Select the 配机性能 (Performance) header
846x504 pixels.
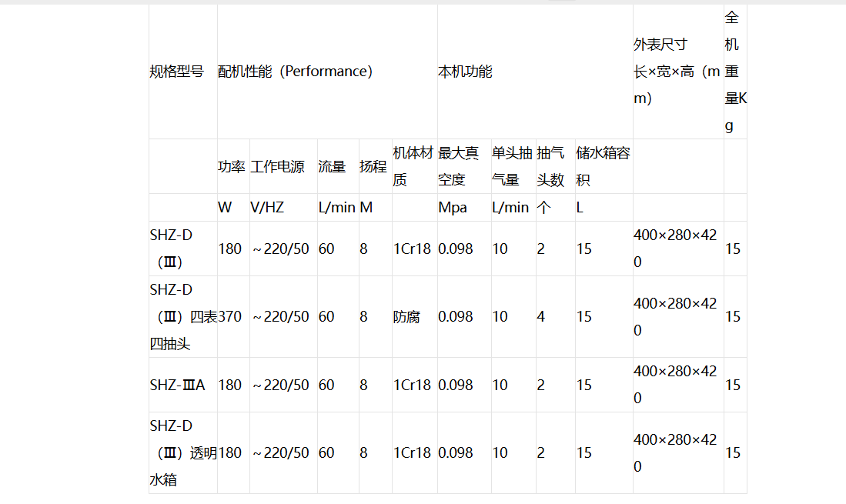pyautogui.click(x=295, y=72)
